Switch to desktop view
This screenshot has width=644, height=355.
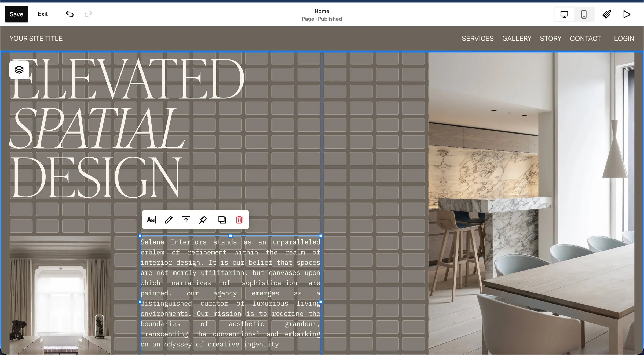[564, 14]
